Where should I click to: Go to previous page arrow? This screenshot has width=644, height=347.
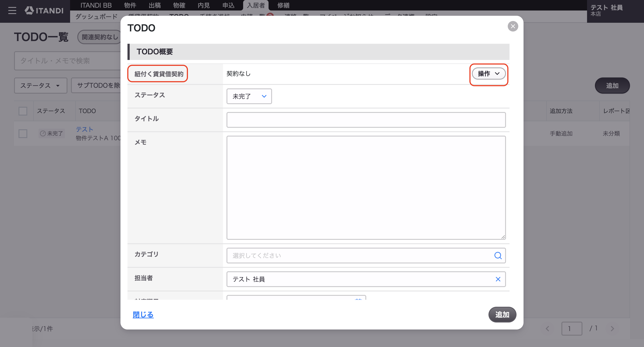(x=547, y=329)
